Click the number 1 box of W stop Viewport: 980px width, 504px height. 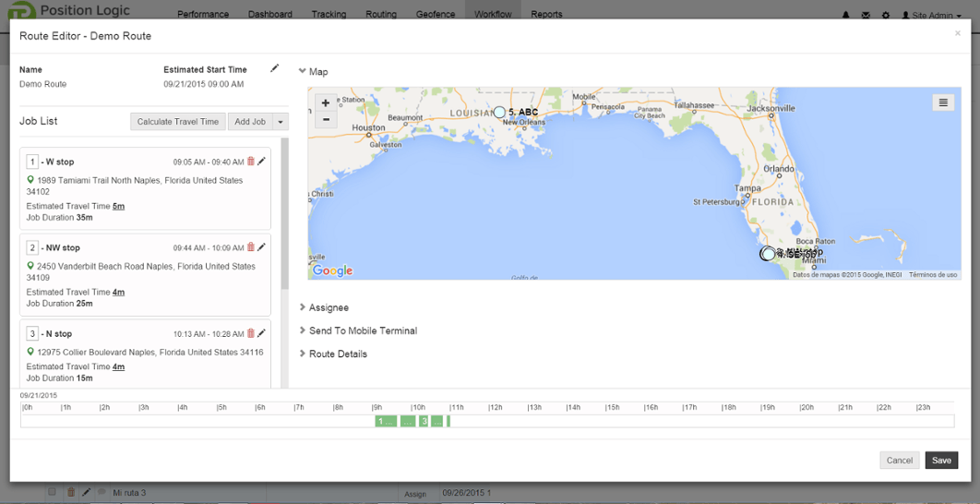coord(32,162)
